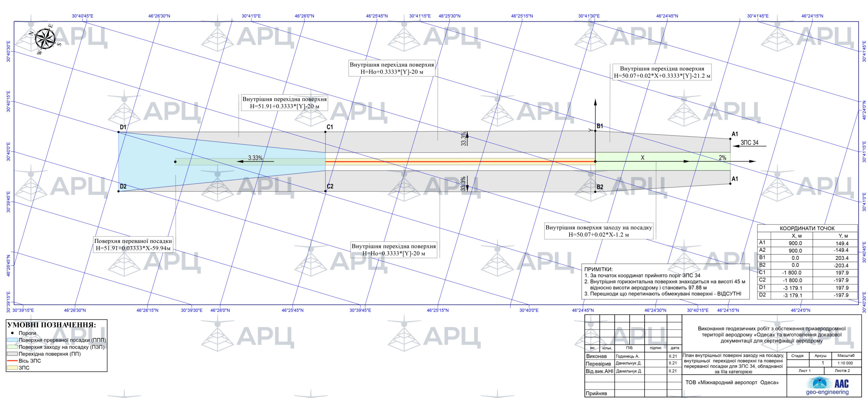Click the ПРИМІТКИ notes box heading
This screenshot has width=868, height=398.
[x=598, y=269]
